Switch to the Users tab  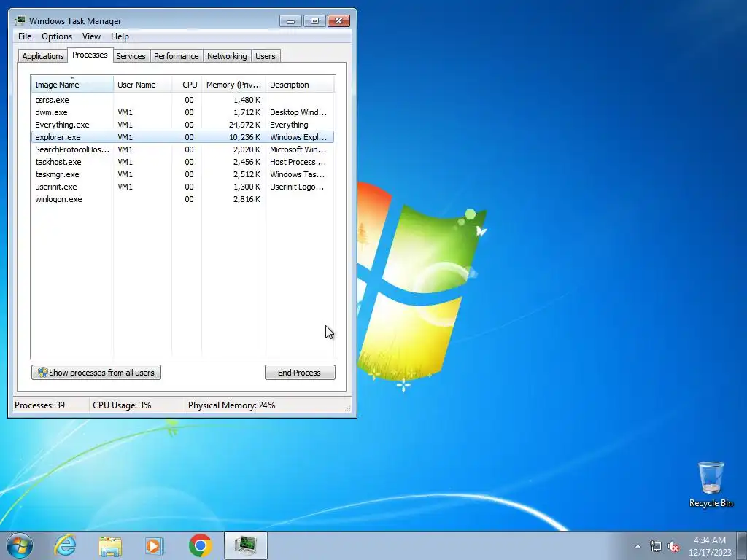click(x=266, y=56)
